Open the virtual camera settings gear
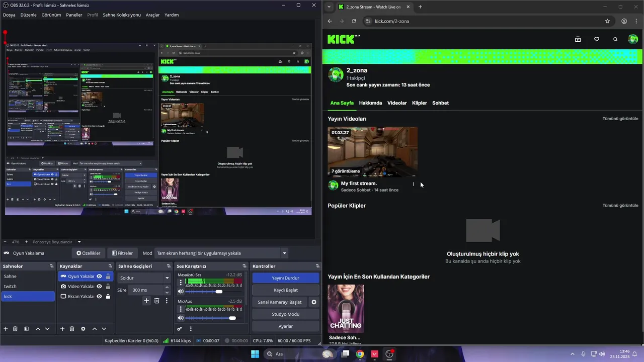This screenshot has height=362, width=644. (314, 302)
